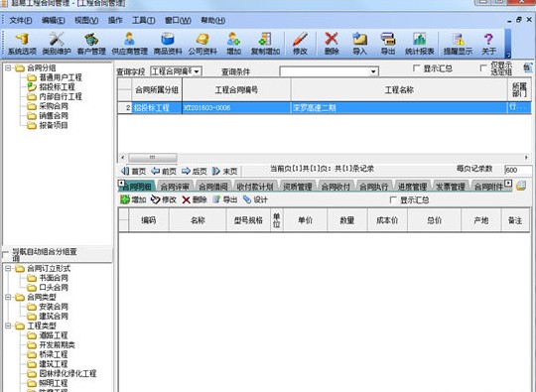The width and height of the screenshot is (536, 392).
Task: Switch to the 收付款计划 tab
Action: pyautogui.click(x=255, y=187)
